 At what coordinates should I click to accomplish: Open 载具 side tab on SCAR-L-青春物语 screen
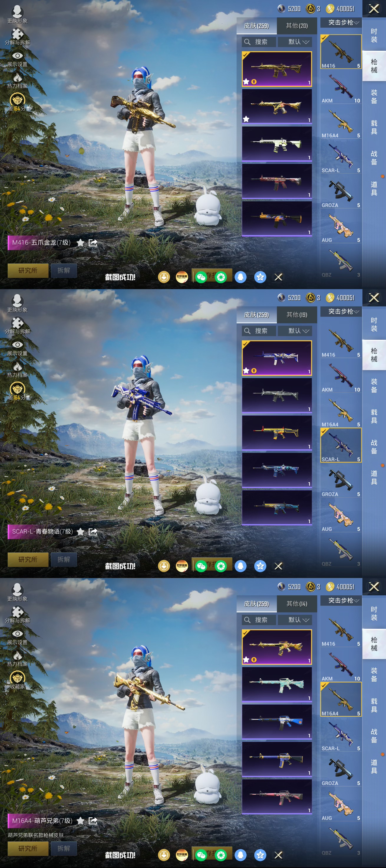tap(374, 416)
